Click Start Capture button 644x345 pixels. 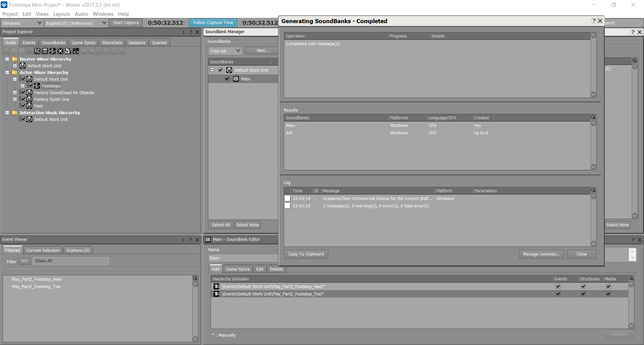click(126, 23)
